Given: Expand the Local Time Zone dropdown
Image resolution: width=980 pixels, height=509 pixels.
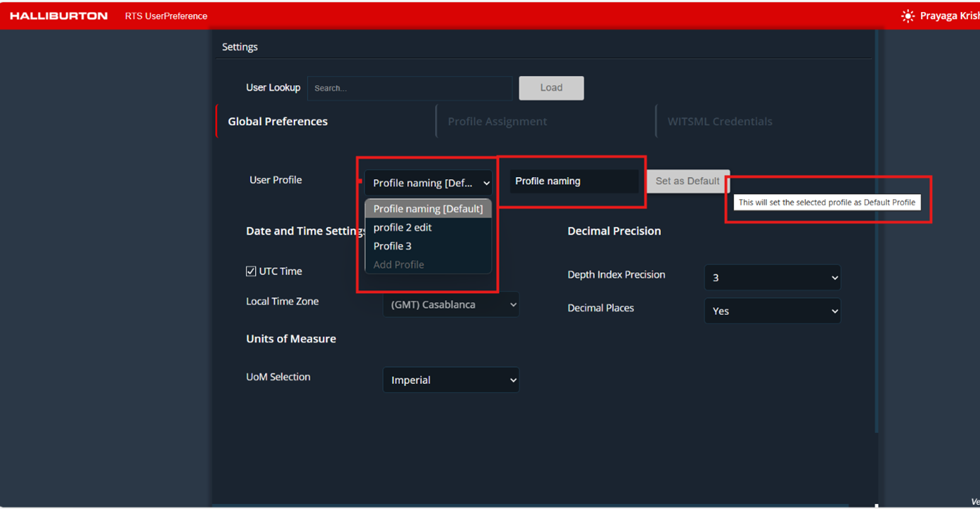Looking at the screenshot, I should [451, 304].
